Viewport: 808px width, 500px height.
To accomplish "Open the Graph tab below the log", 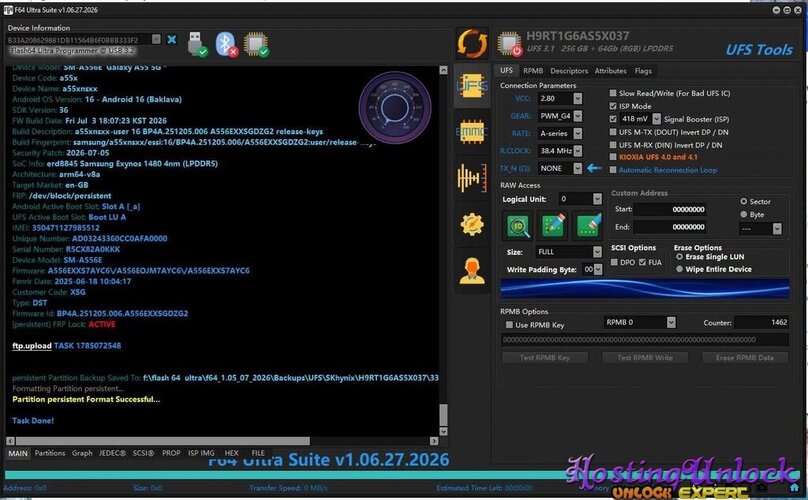I will pyautogui.click(x=82, y=453).
